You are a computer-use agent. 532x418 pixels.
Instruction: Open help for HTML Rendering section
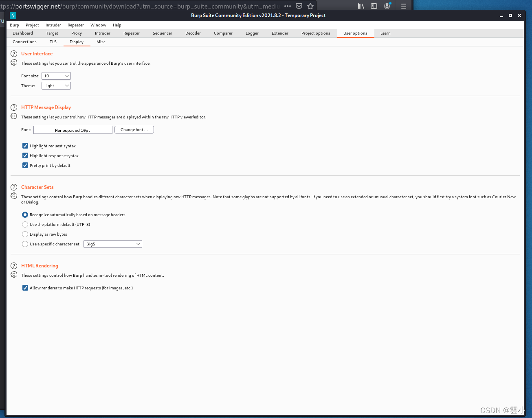pos(14,266)
